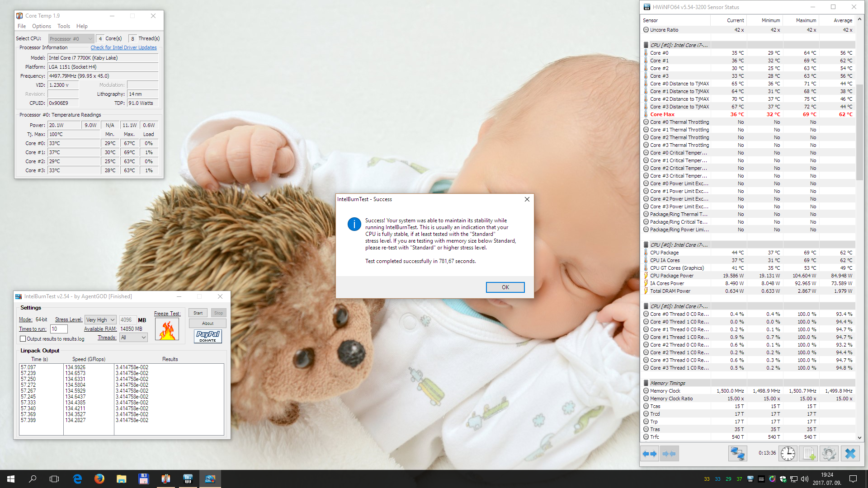Enable Output results to results.log checkbox
868x488 pixels.
(23, 339)
